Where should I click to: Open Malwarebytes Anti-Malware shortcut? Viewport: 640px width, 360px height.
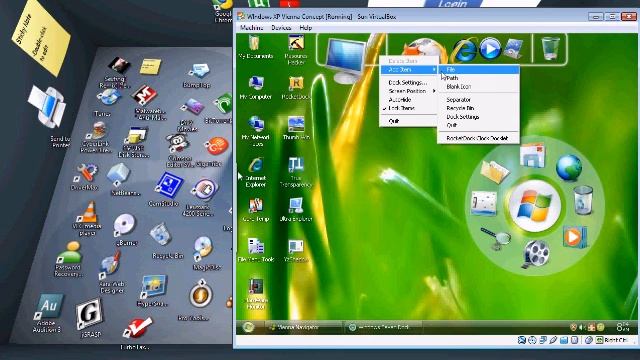(144, 96)
